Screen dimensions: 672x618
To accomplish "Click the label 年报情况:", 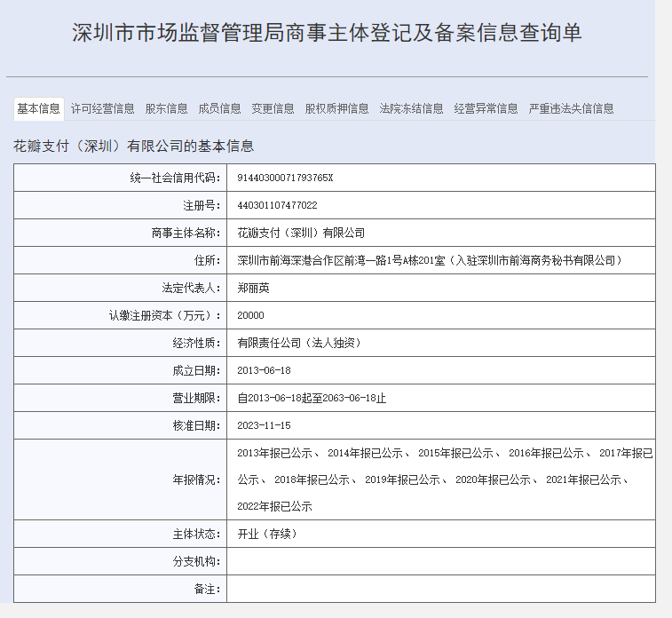I will [197, 479].
